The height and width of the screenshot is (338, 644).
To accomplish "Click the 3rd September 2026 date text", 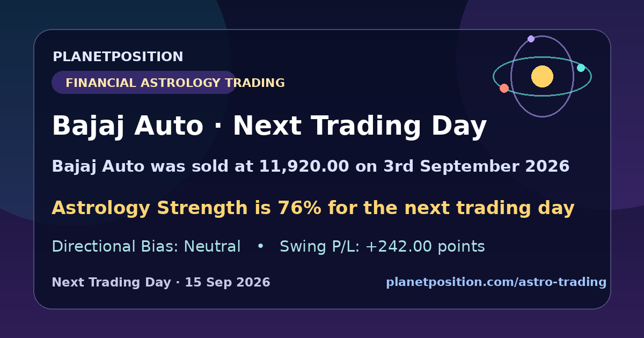I will [476, 166].
